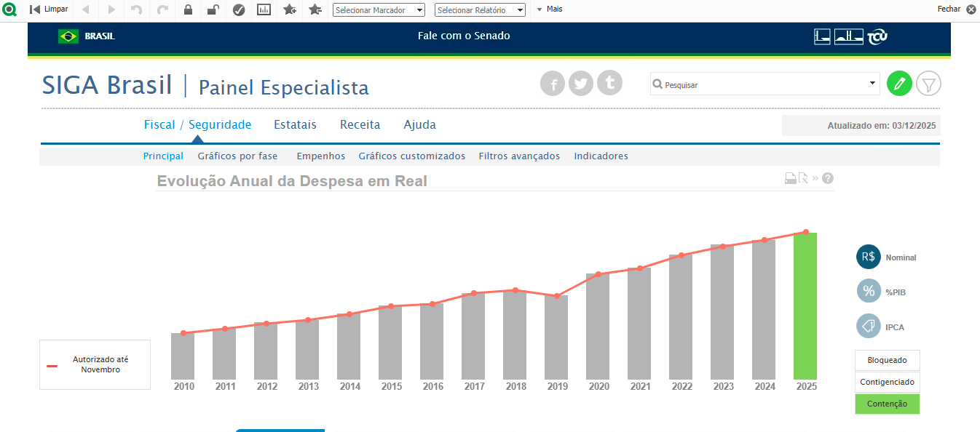Switch to the Receita tab
This screenshot has height=432, width=980.
360,124
